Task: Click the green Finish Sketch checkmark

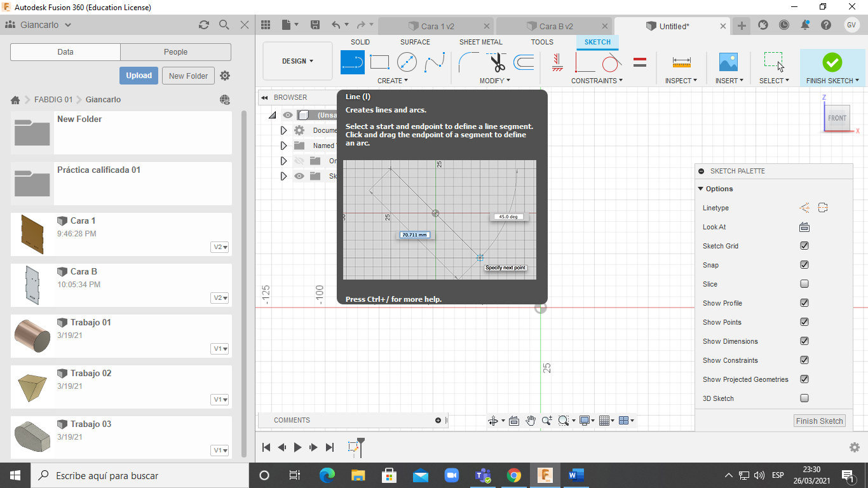Action: click(832, 62)
